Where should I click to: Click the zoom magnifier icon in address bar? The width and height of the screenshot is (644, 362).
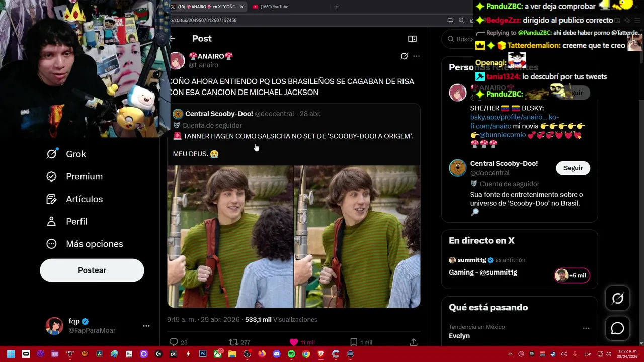coord(461,20)
